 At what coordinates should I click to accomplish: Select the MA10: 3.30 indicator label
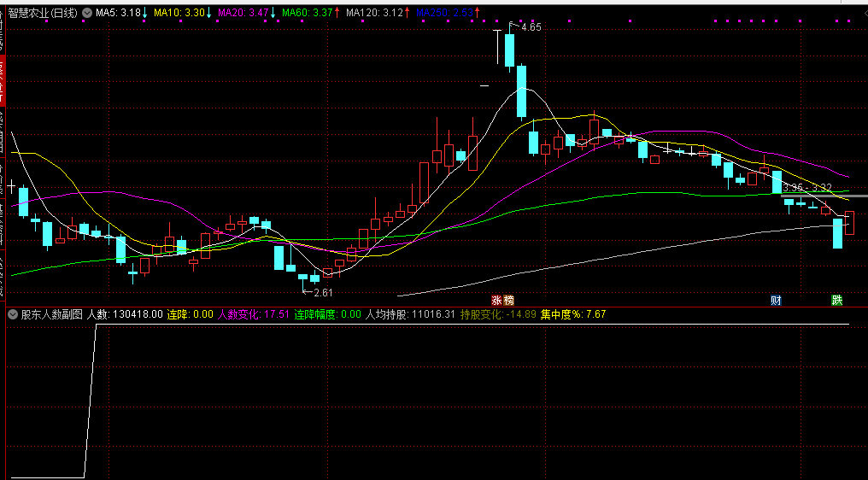click(x=179, y=13)
